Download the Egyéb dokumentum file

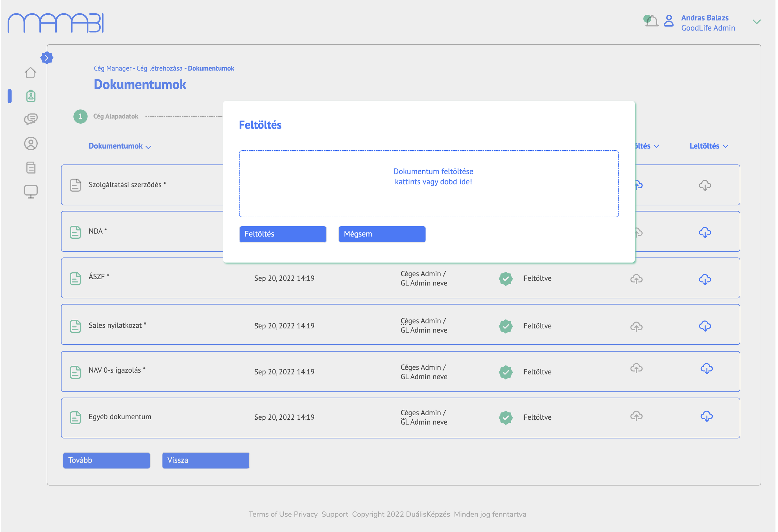(706, 416)
